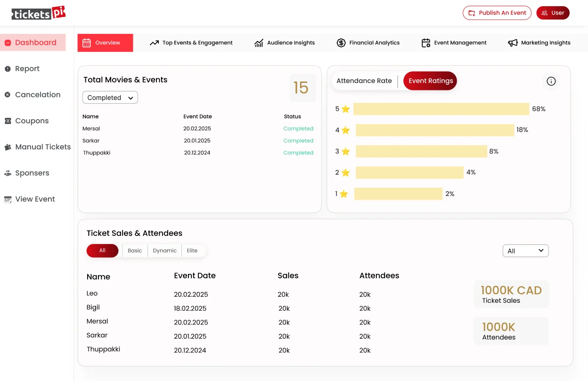
Task: Click the 4-star 18% rating bar
Action: (435, 130)
